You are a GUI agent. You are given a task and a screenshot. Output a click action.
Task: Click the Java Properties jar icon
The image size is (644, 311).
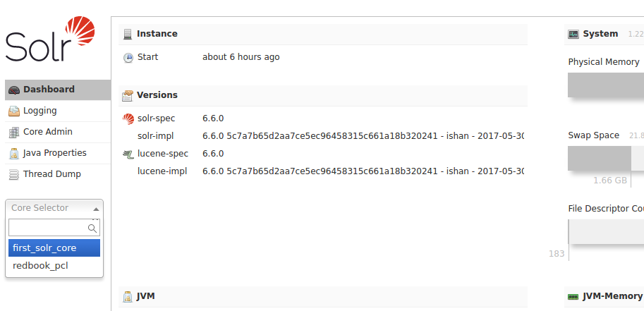[x=14, y=153]
